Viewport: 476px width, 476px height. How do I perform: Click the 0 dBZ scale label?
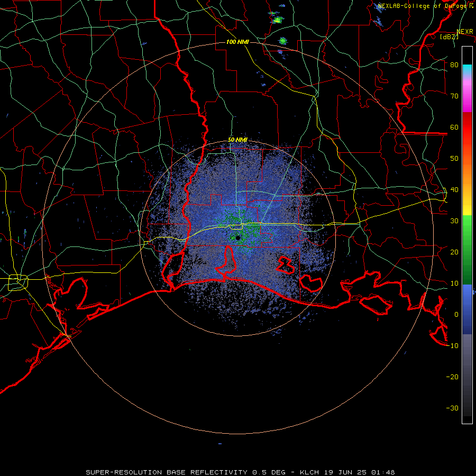coord(456,315)
